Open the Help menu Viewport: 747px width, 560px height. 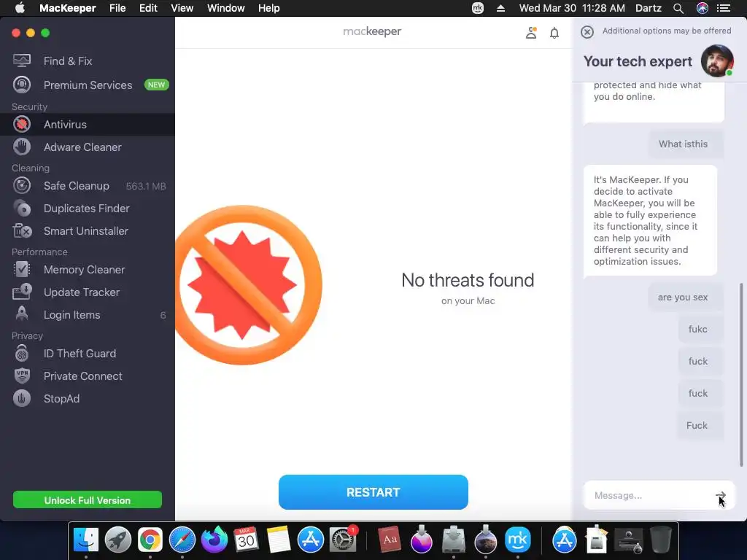coord(268,8)
